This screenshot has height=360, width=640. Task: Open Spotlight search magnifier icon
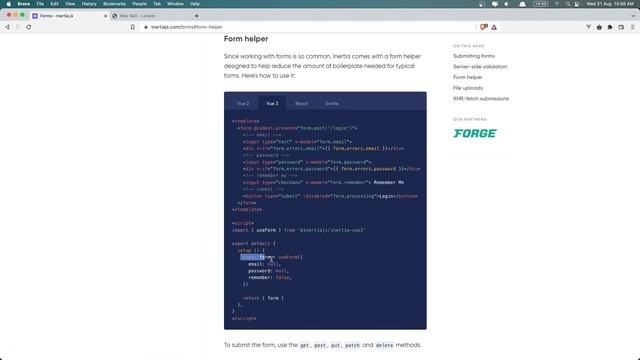tap(568, 4)
